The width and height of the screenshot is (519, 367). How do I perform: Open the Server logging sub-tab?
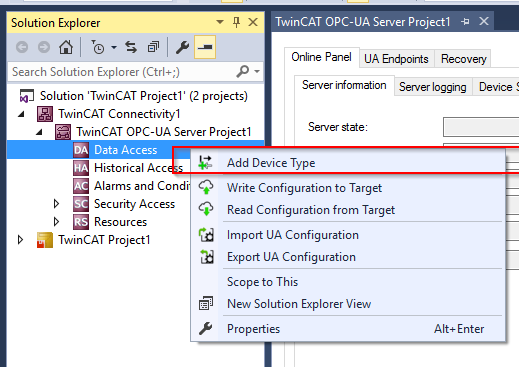pyautogui.click(x=433, y=87)
